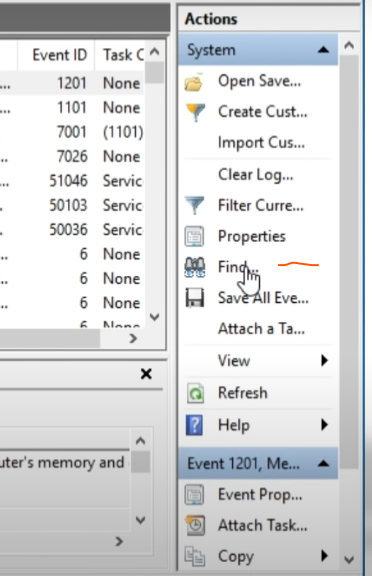Click the green Refresh icon
Viewport: 372px width, 576px height.
coord(195,393)
